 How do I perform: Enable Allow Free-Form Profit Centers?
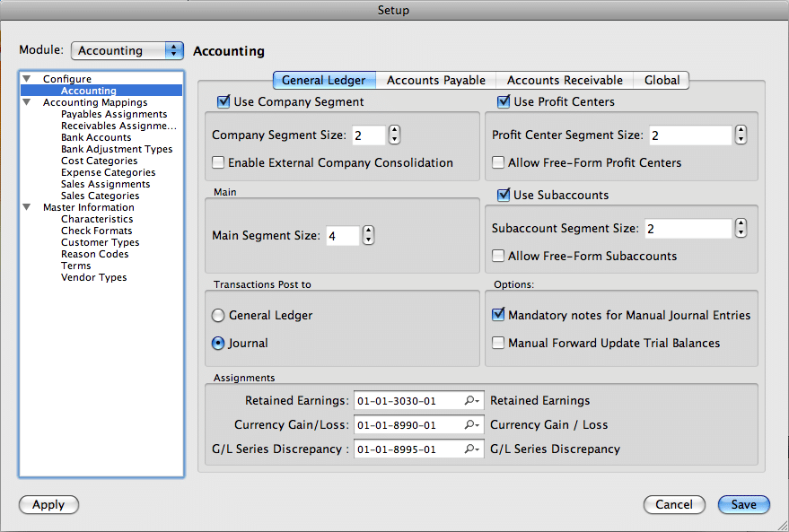(x=498, y=163)
